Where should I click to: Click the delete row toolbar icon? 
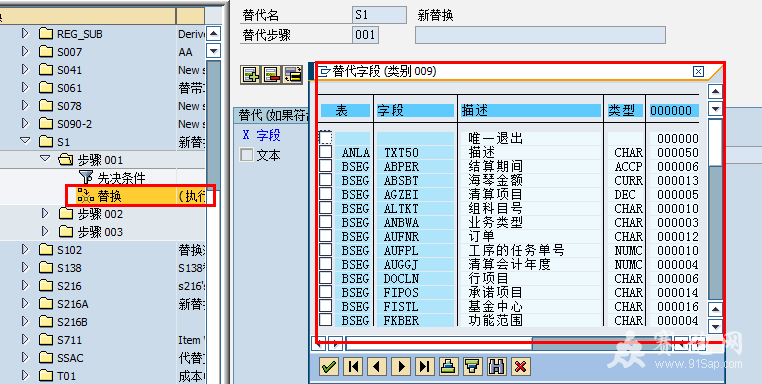tap(272, 74)
